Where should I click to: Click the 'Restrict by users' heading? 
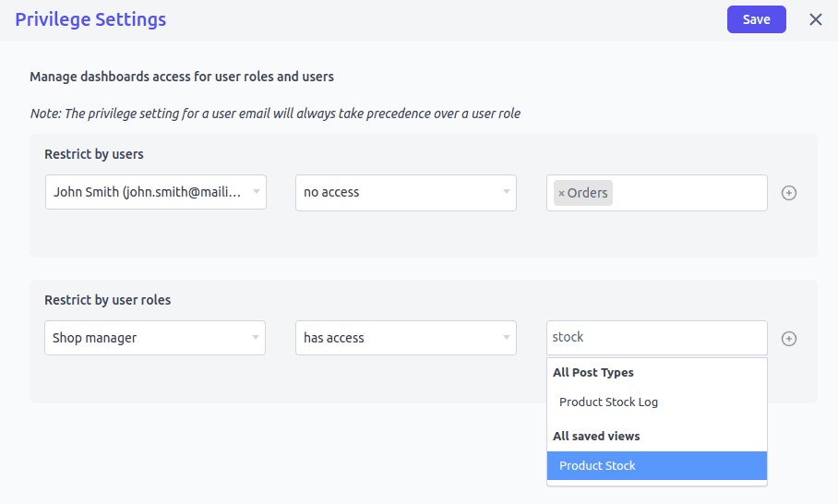coord(94,154)
